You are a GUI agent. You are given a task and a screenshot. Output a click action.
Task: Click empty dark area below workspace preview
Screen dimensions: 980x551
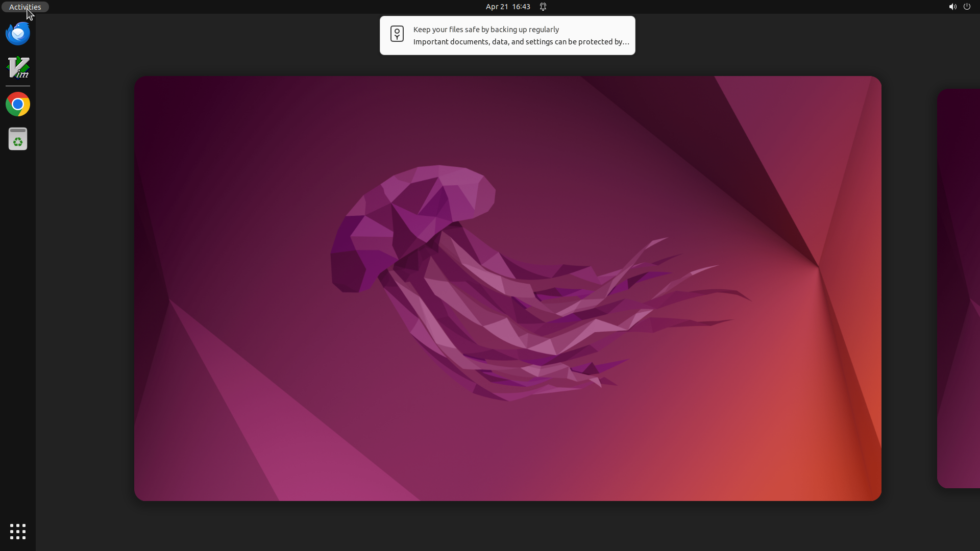508,525
